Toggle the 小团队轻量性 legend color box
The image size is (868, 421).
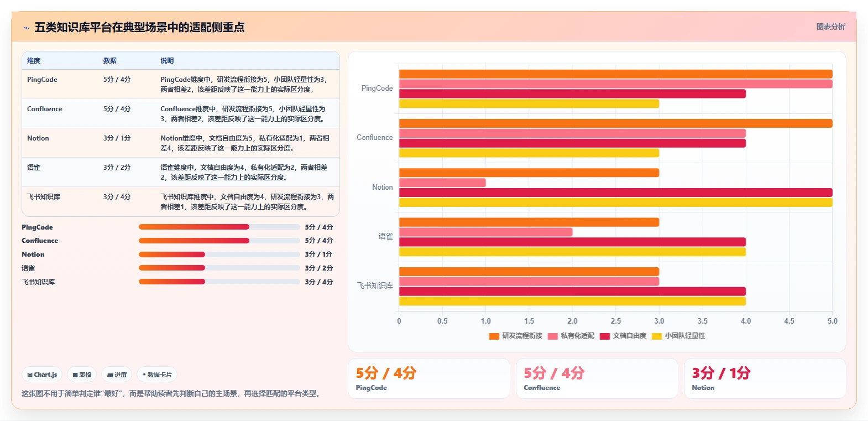click(657, 336)
